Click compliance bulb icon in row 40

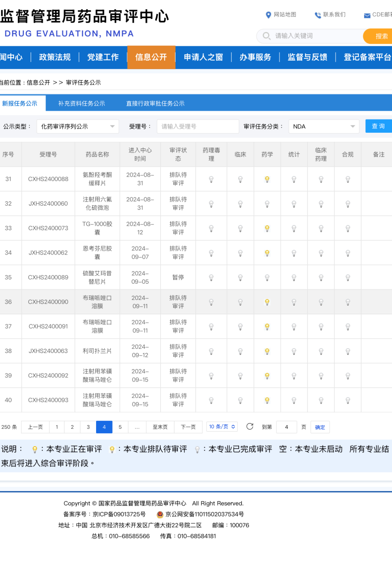click(x=348, y=400)
